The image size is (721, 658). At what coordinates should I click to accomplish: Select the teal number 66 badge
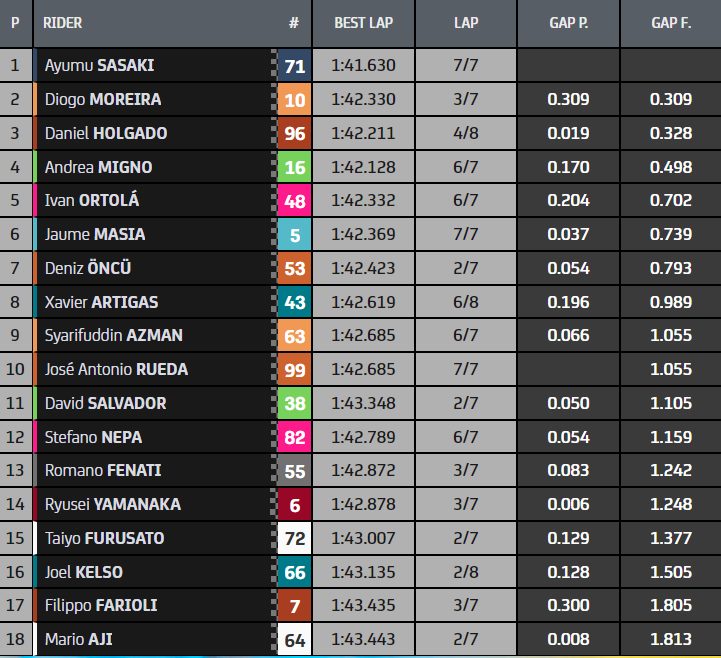(294, 572)
